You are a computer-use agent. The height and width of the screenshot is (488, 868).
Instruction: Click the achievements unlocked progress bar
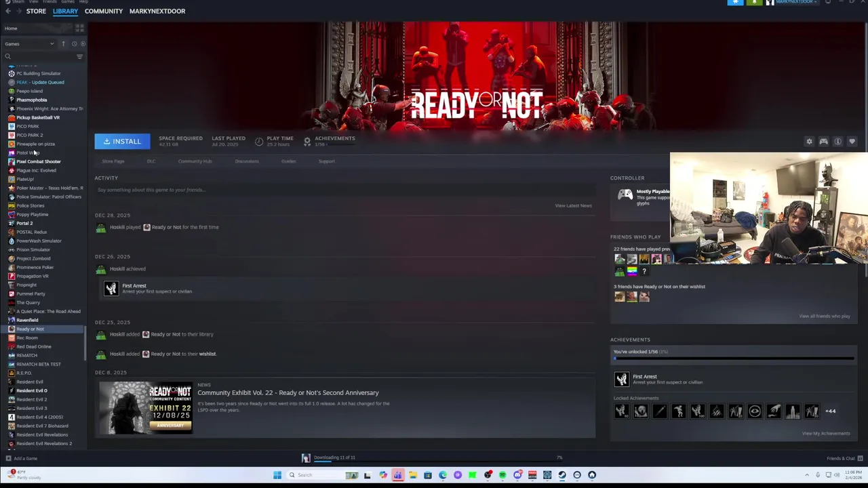pyautogui.click(x=734, y=359)
